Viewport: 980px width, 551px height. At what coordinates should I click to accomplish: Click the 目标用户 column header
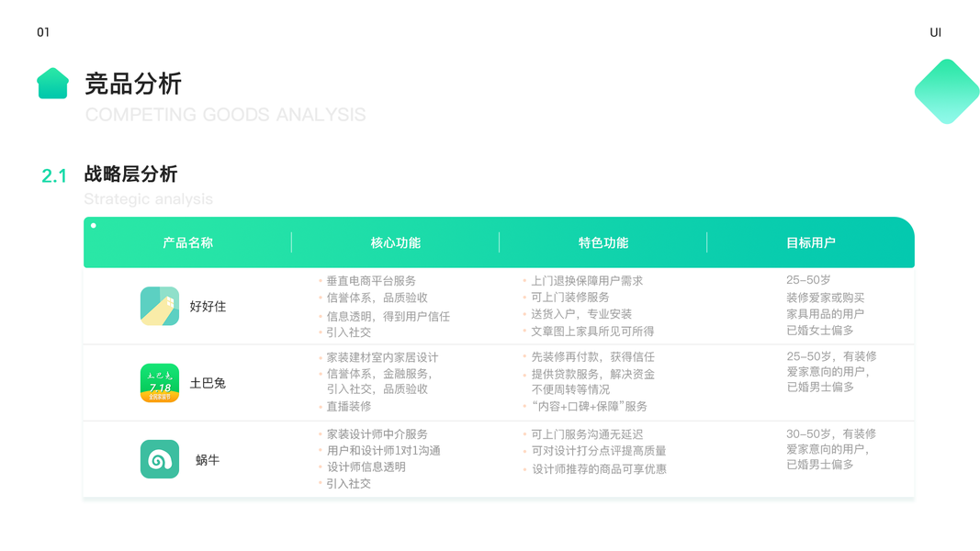(811, 242)
